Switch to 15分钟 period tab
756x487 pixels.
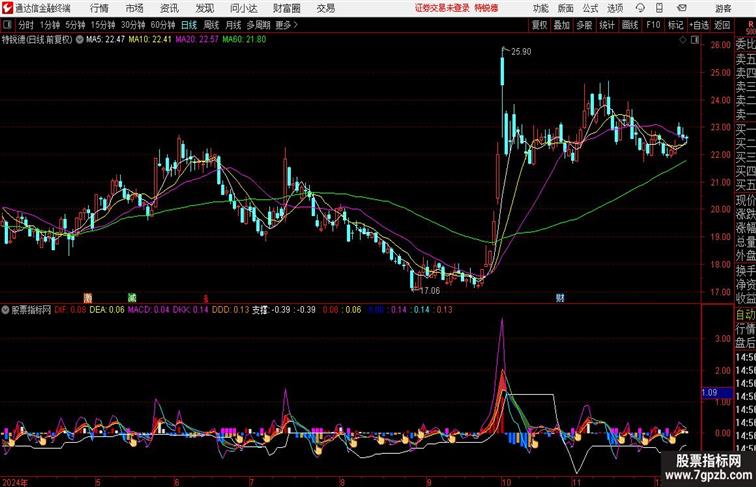pos(103,25)
